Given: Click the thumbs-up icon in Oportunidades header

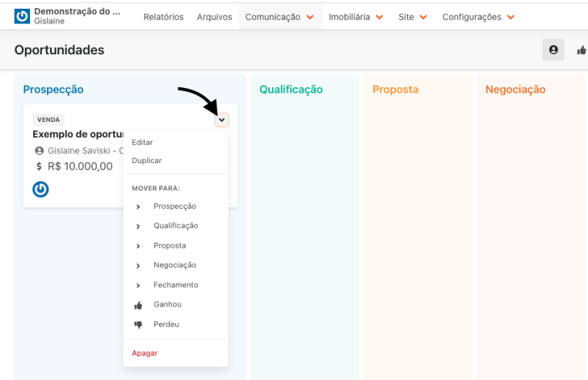Looking at the screenshot, I should tap(581, 50).
